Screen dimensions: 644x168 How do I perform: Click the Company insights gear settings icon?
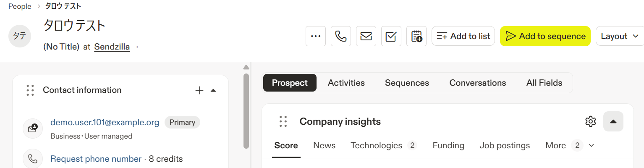(591, 121)
